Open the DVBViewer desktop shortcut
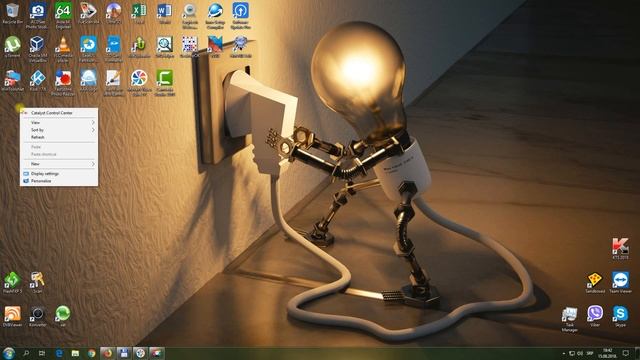 [x=12, y=316]
